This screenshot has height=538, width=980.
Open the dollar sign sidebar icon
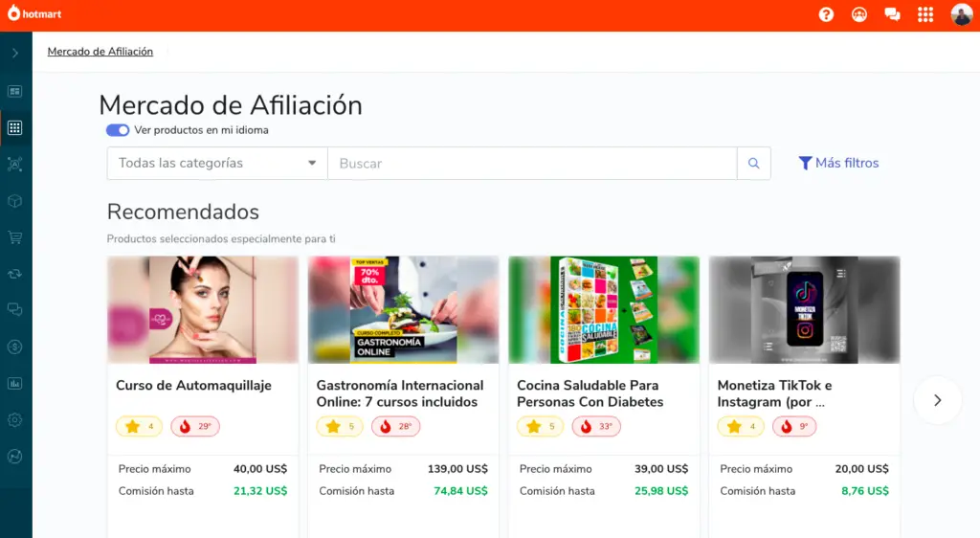[15, 347]
